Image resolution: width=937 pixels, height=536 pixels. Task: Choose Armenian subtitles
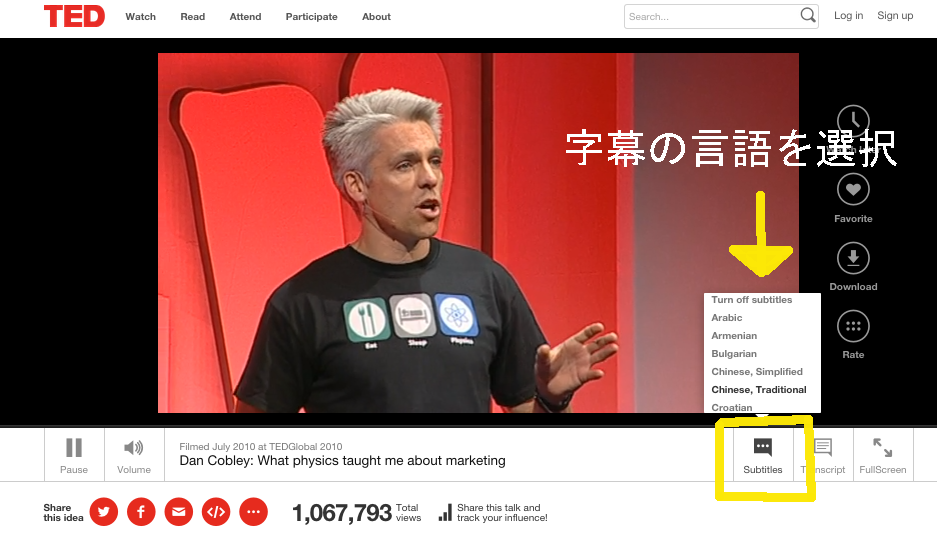coord(734,336)
